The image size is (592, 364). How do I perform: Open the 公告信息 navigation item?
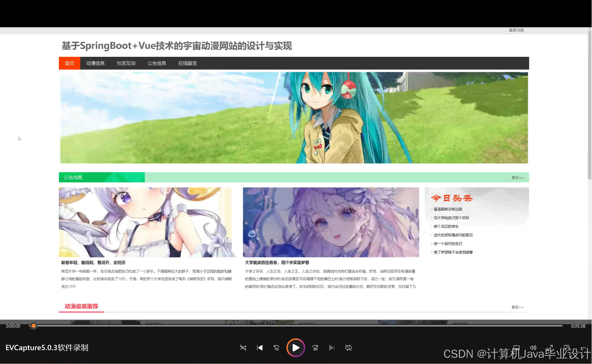(x=157, y=63)
